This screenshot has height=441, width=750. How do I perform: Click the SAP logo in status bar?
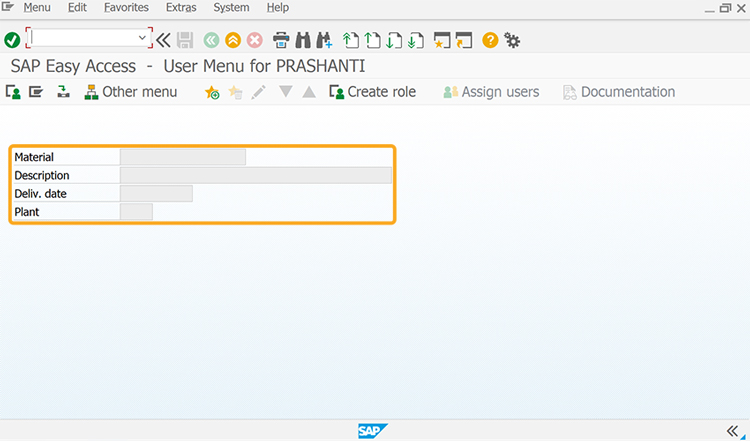pyautogui.click(x=373, y=431)
